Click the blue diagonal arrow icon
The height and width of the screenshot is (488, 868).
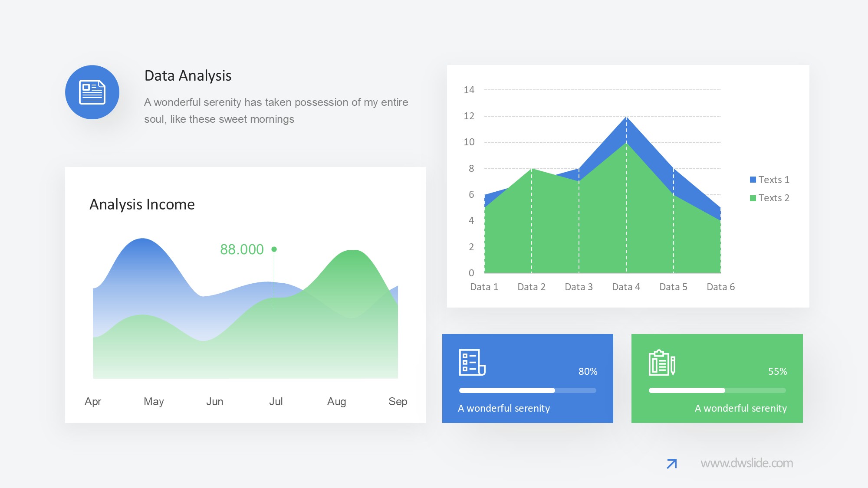pos(671,464)
